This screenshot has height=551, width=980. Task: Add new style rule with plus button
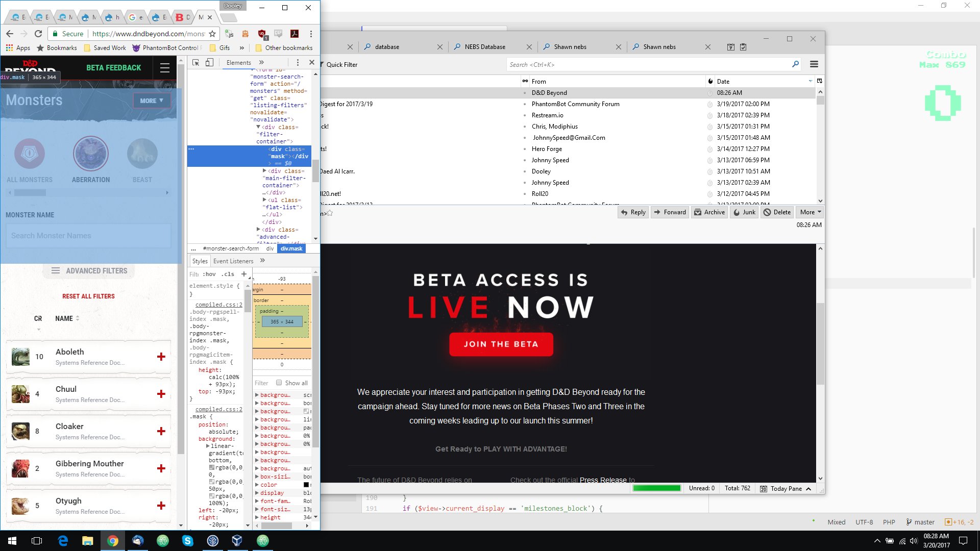[244, 274]
